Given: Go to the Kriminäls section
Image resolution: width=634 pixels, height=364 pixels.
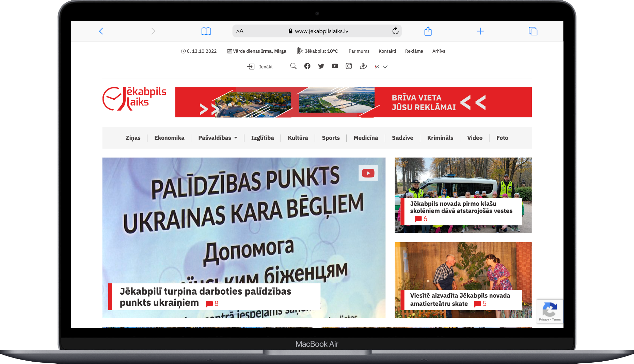Looking at the screenshot, I should click(440, 138).
